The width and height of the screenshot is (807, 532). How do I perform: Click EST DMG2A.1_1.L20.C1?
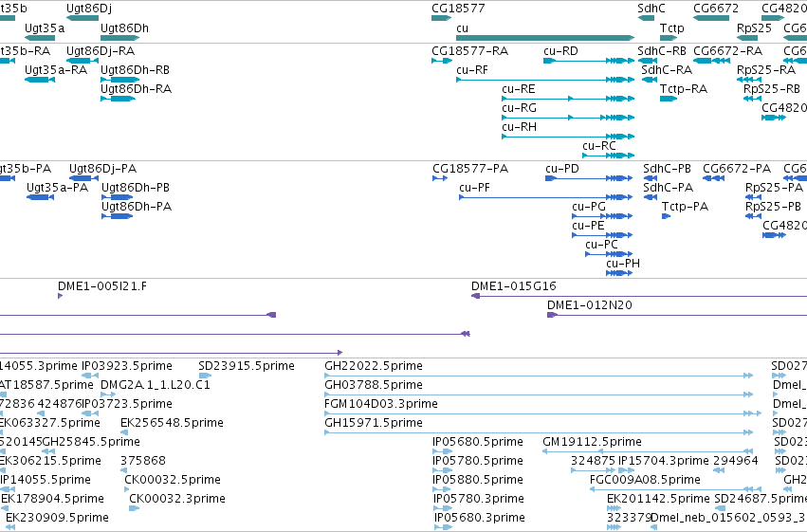click(108, 394)
